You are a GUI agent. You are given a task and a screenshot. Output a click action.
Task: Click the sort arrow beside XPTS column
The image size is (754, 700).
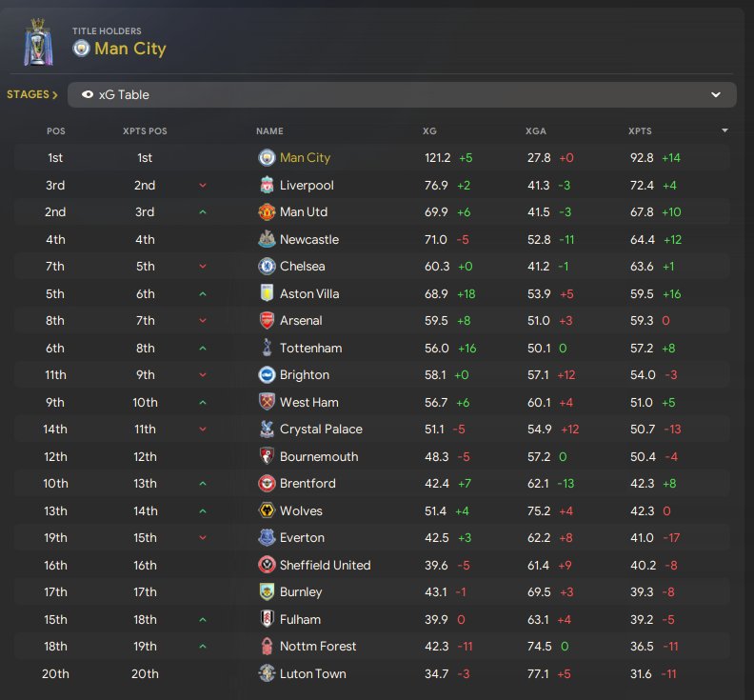(x=725, y=130)
